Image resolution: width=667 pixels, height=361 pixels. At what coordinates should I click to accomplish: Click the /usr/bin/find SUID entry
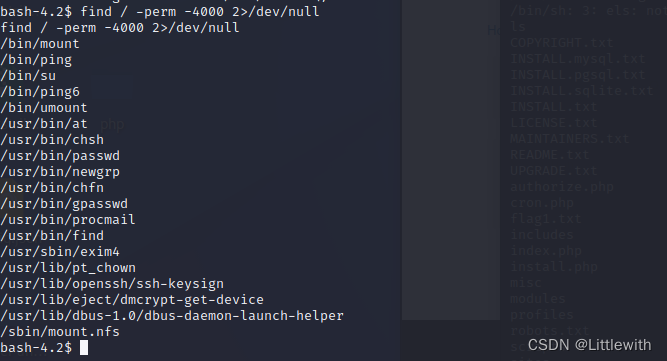52,236
